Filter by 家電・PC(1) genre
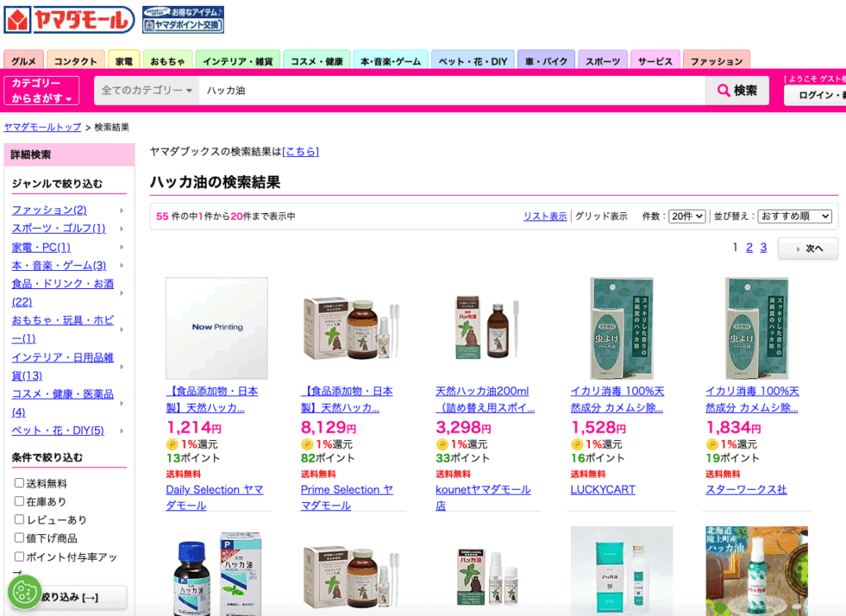The image size is (846, 616). coord(41,247)
